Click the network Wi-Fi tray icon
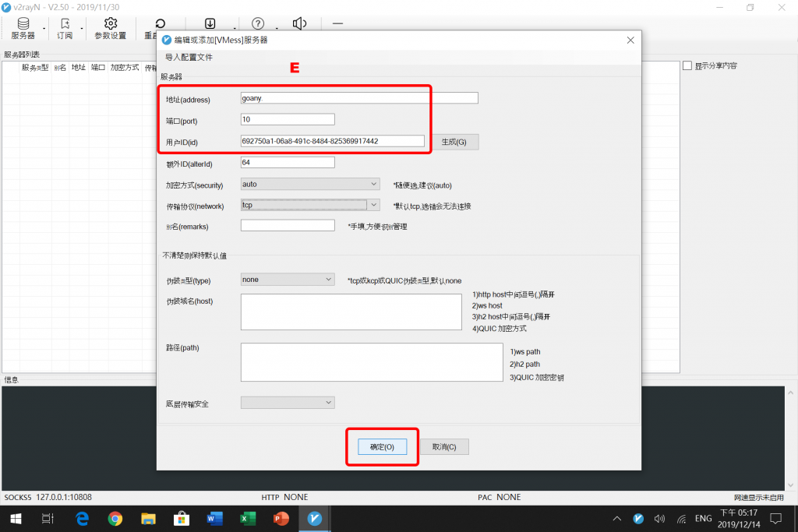The image size is (798, 532). (681, 519)
